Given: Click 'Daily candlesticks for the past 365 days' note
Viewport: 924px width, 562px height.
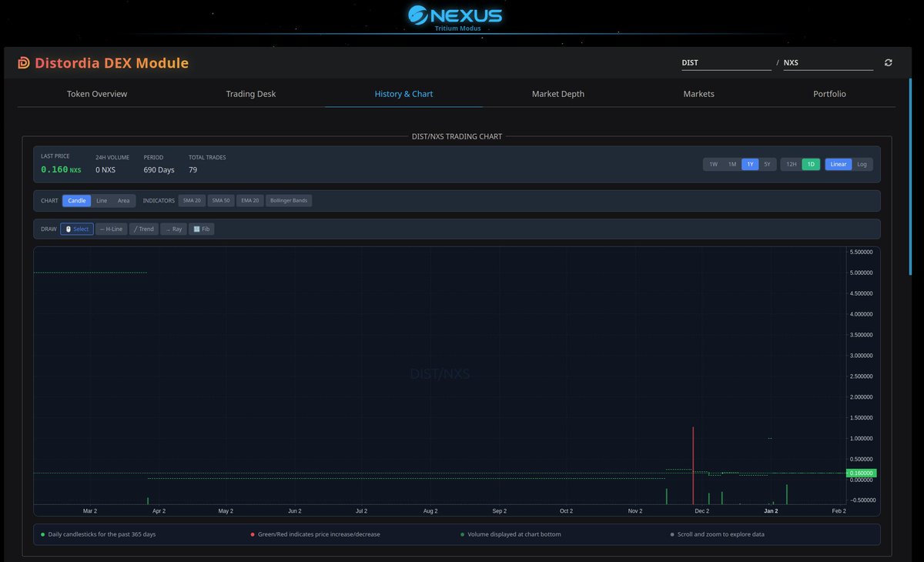Looking at the screenshot, I should 102,534.
